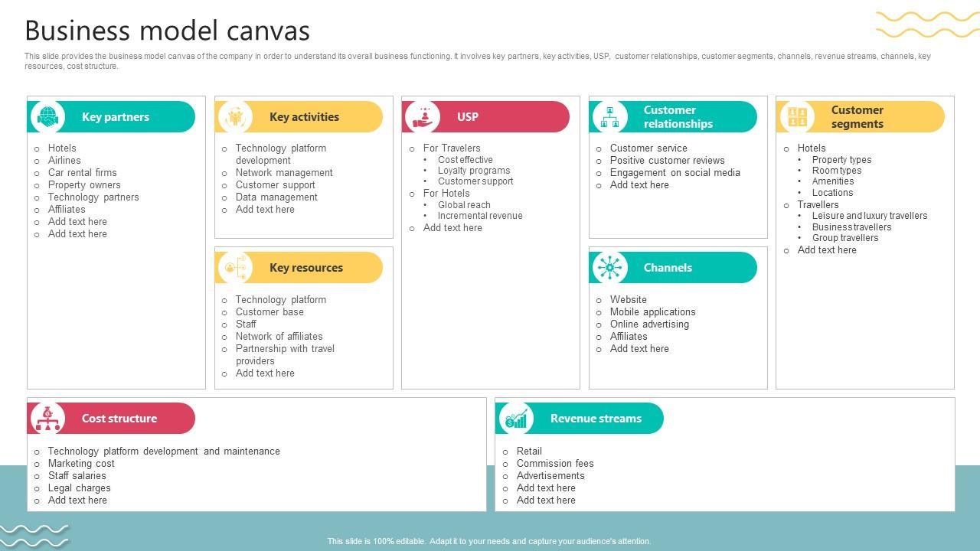Viewport: 980px width, 551px height.
Task: Select the Customer relationships hierarchy icon
Action: 609,117
